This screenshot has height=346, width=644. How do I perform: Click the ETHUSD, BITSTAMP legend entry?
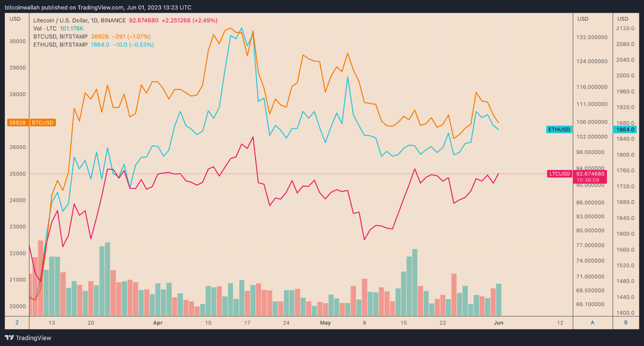pos(61,45)
